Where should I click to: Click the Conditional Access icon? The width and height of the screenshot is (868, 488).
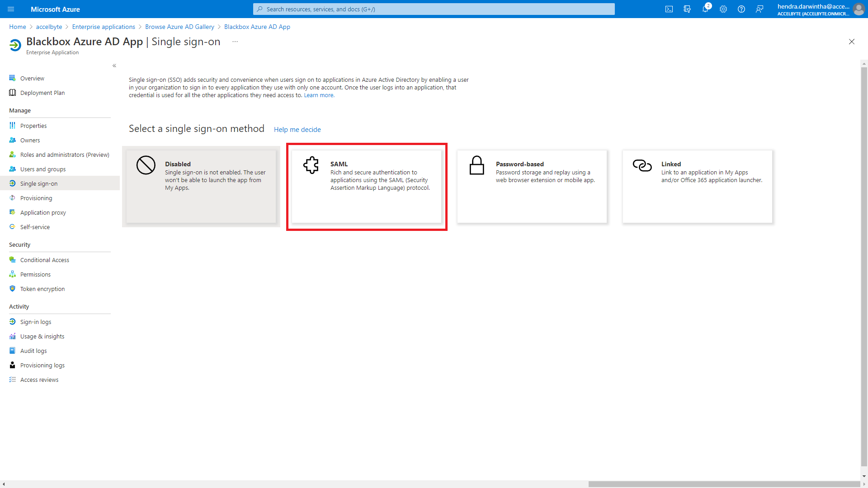click(x=13, y=260)
